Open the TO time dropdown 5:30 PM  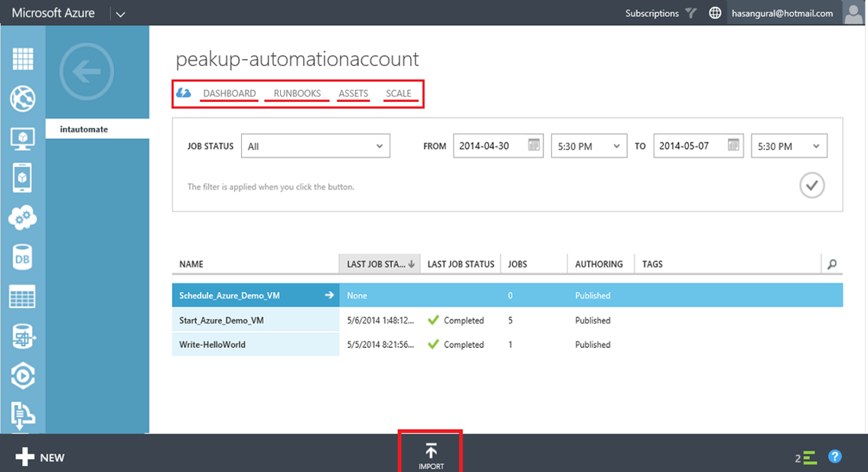pos(789,146)
